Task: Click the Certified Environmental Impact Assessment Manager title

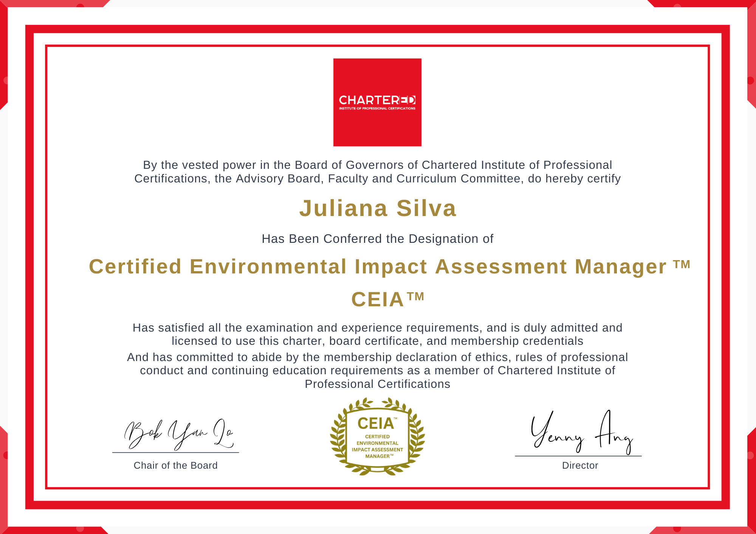Action: pos(377,267)
